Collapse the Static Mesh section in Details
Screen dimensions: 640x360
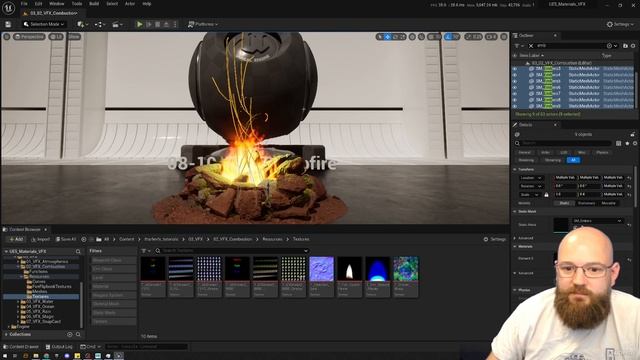coord(515,211)
